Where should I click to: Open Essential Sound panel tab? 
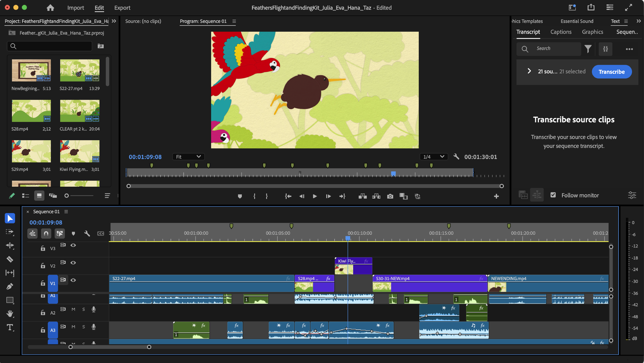pos(577,21)
